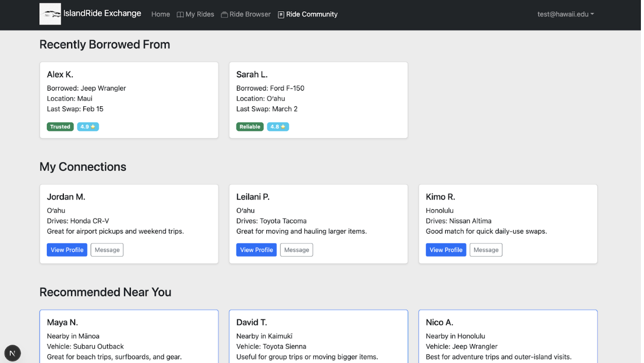Click the 4.8 star rating badge on Sarah L.'s card
The image size is (644, 363).
(278, 126)
